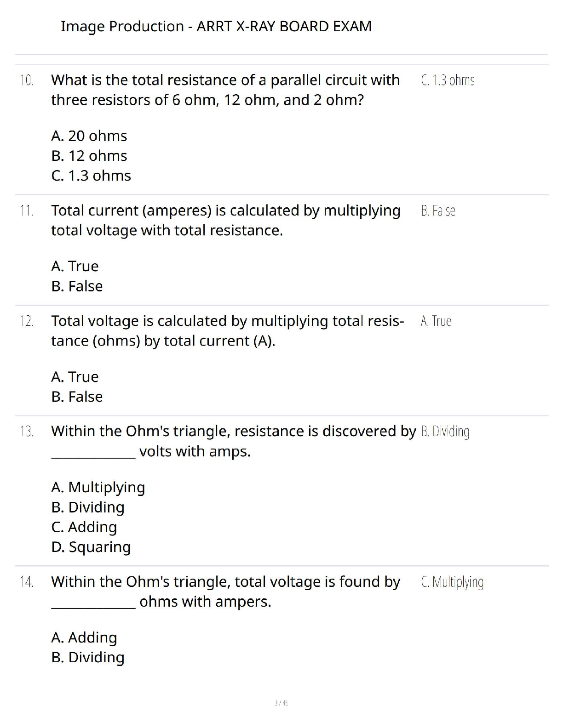Click the 'B. False' answer key at right

click(x=438, y=210)
